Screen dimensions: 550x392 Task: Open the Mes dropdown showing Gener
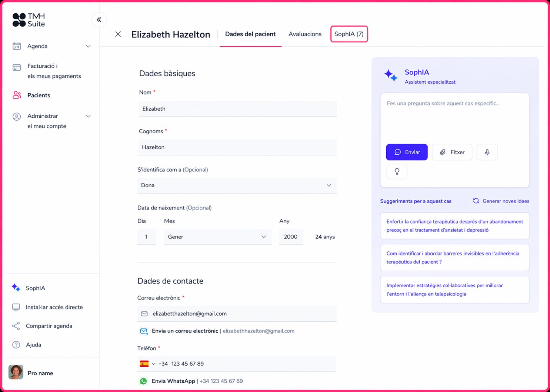[x=217, y=237]
